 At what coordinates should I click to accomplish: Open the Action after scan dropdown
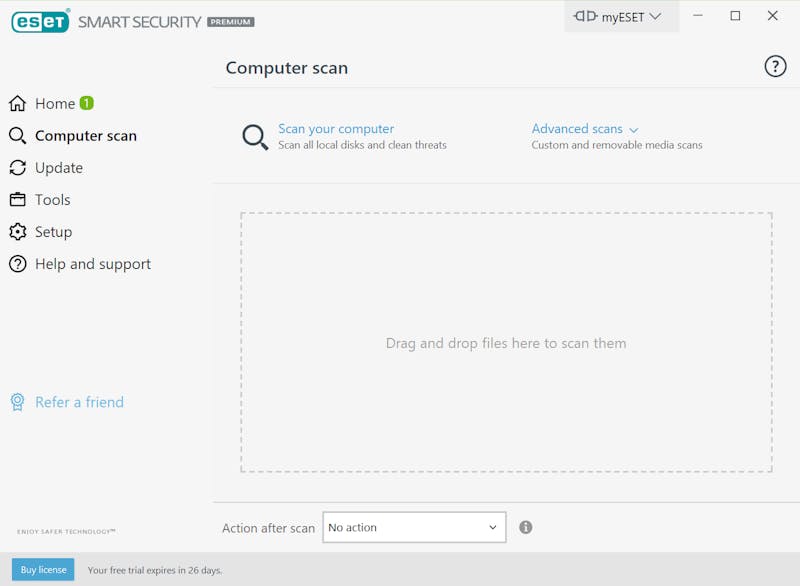point(414,527)
